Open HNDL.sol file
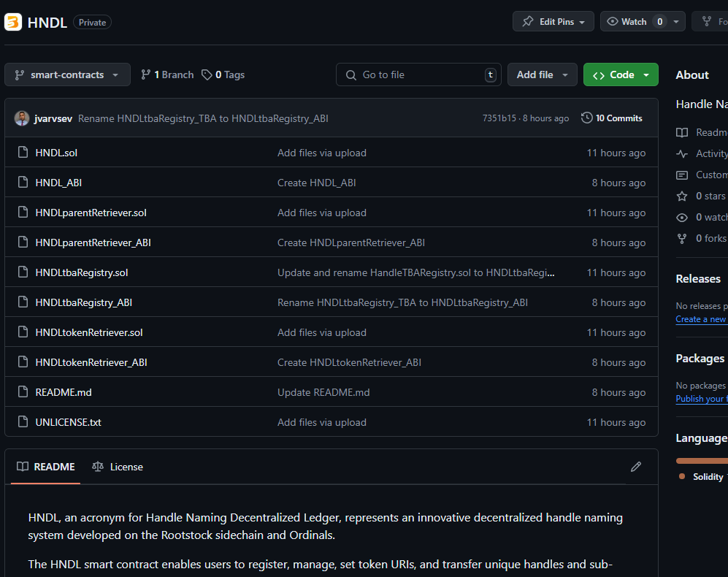The height and width of the screenshot is (577, 728). click(x=56, y=153)
